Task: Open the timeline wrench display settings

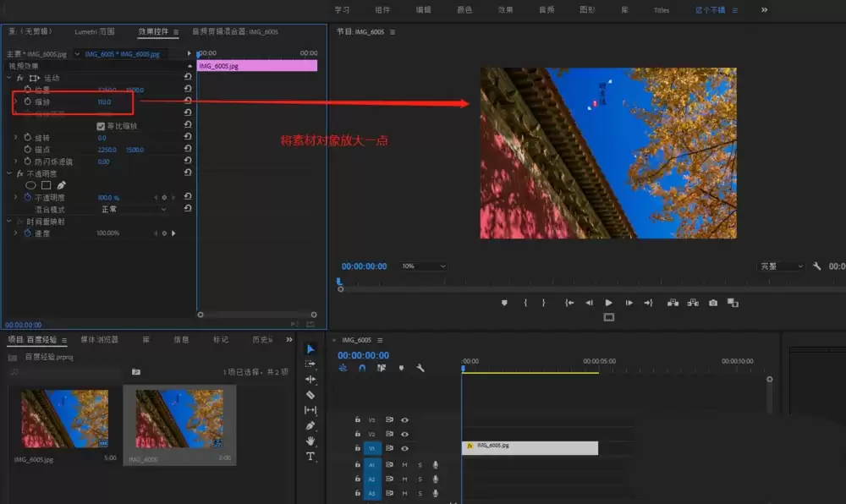Action: pos(420,368)
